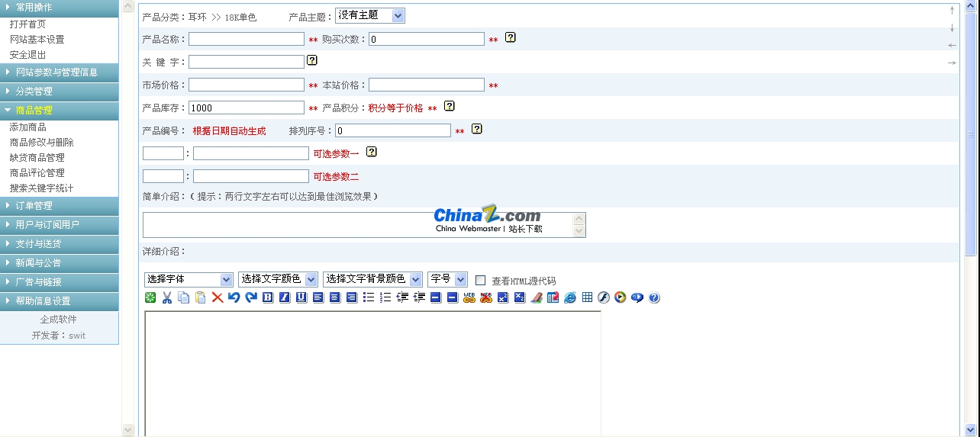
Task: Click the select-all icon in editor toolbar
Action: click(x=150, y=297)
